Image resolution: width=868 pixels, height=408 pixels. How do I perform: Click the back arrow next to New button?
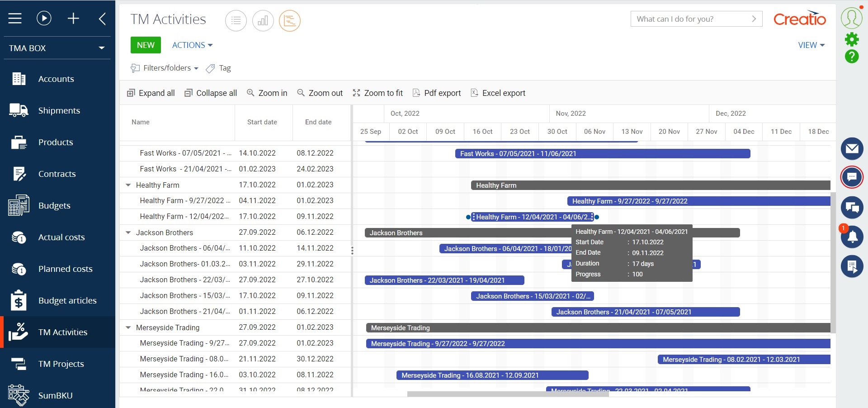click(102, 19)
